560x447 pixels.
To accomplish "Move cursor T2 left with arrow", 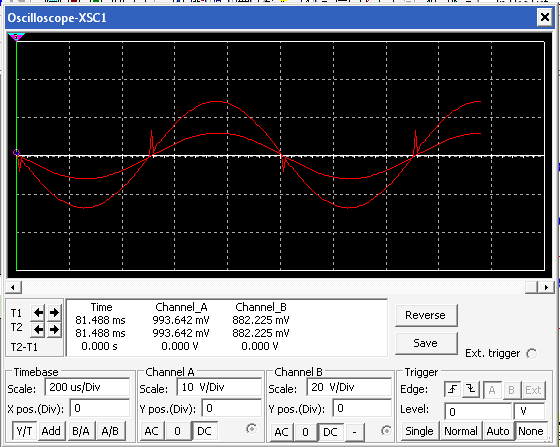I will point(38,329).
